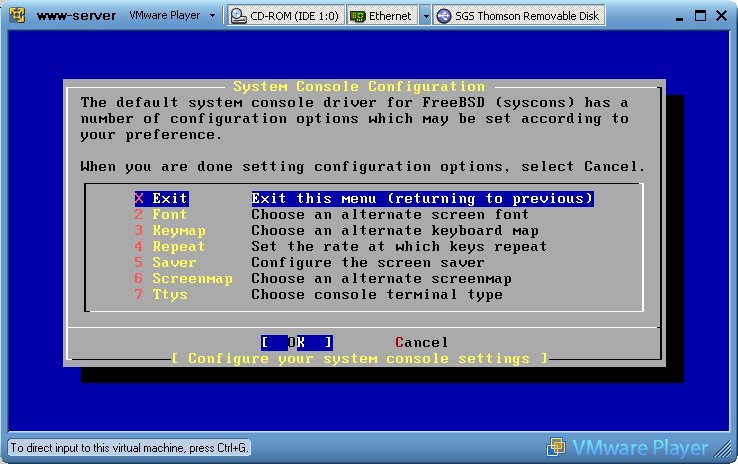The height and width of the screenshot is (464, 738).
Task: Click the 'System Console Configuration' dialog title
Action: (x=359, y=87)
